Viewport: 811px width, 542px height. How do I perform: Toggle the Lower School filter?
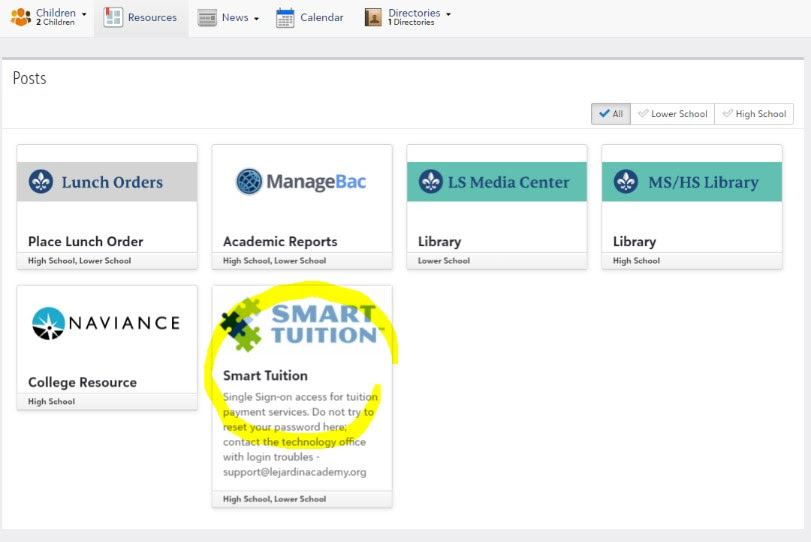(x=672, y=114)
